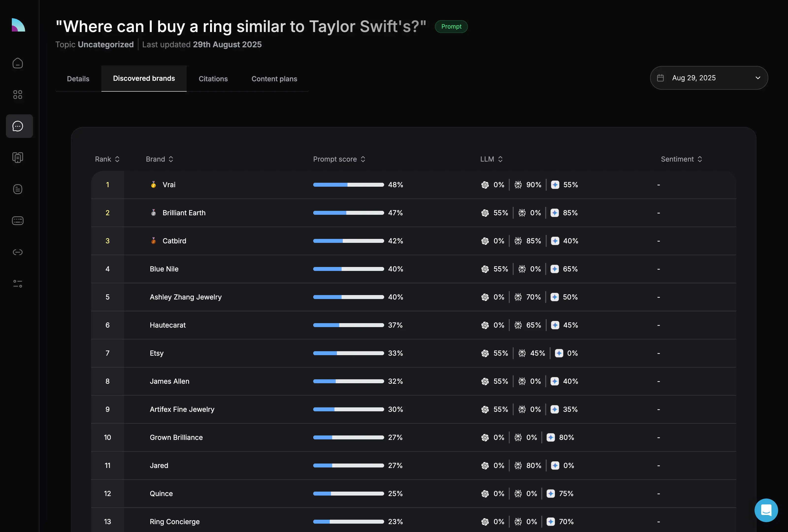Viewport: 788px width, 532px height.
Task: Sort table by Sentiment column
Action: 681,159
